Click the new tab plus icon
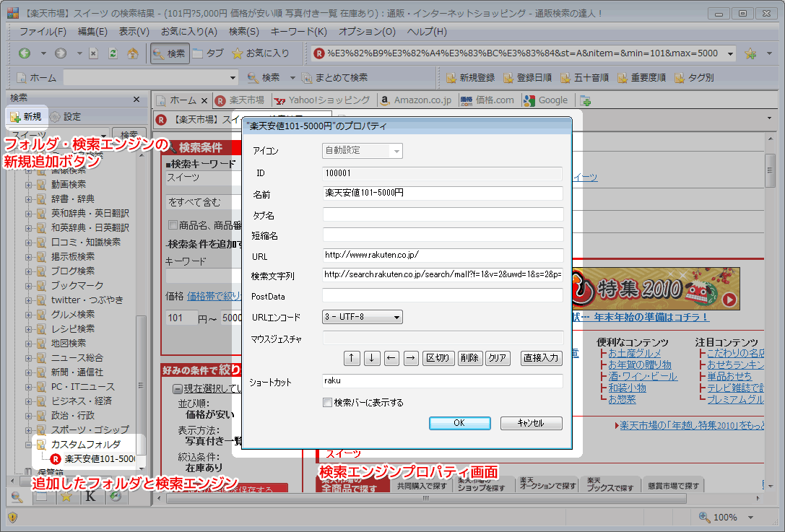This screenshot has width=785, height=532. coord(585,100)
